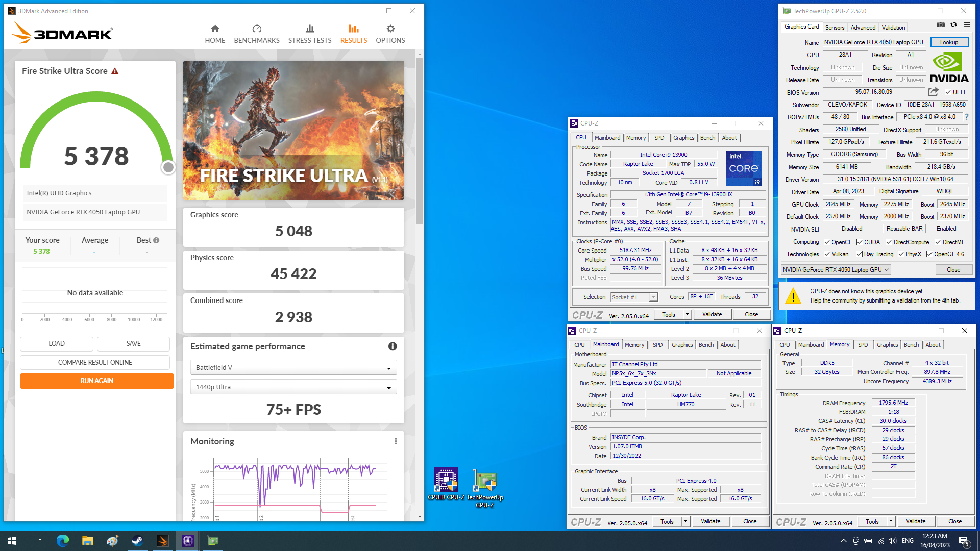Launch Microsoft Edge from the taskbar

62,541
